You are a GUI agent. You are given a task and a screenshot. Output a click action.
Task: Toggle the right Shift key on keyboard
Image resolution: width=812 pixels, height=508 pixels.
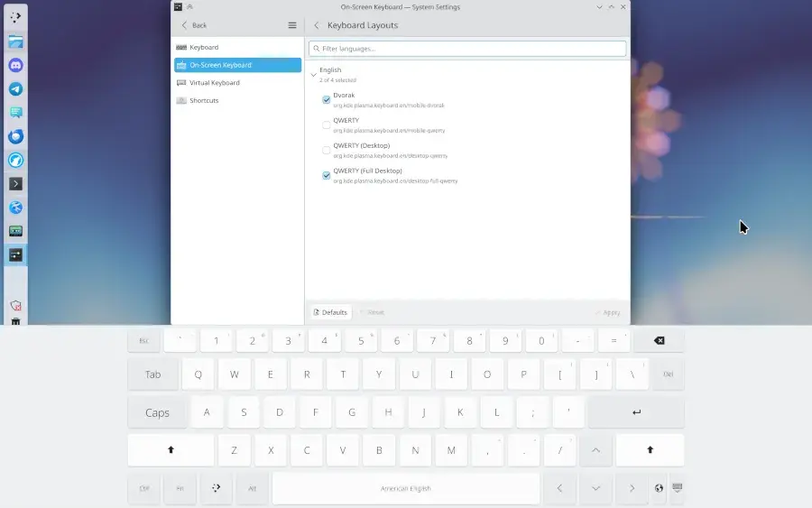[x=650, y=450]
